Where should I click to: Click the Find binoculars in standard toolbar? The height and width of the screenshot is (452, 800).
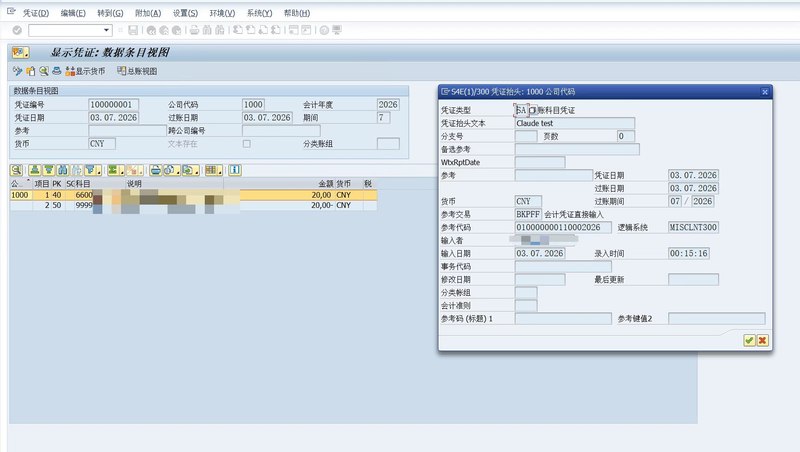point(207,31)
